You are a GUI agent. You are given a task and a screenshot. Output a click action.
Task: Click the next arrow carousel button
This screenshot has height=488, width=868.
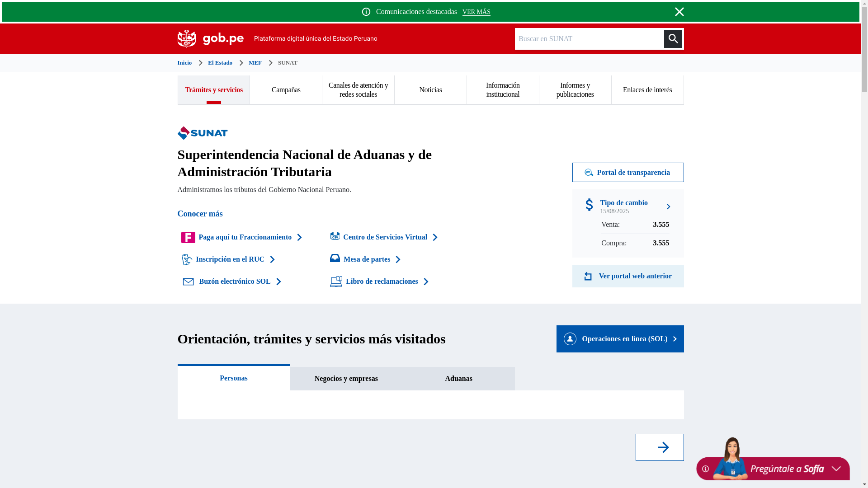(660, 447)
